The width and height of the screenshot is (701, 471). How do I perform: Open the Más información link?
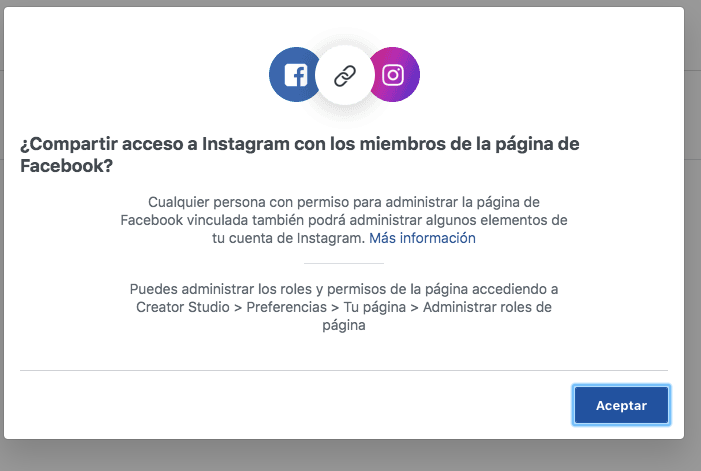pyautogui.click(x=422, y=238)
